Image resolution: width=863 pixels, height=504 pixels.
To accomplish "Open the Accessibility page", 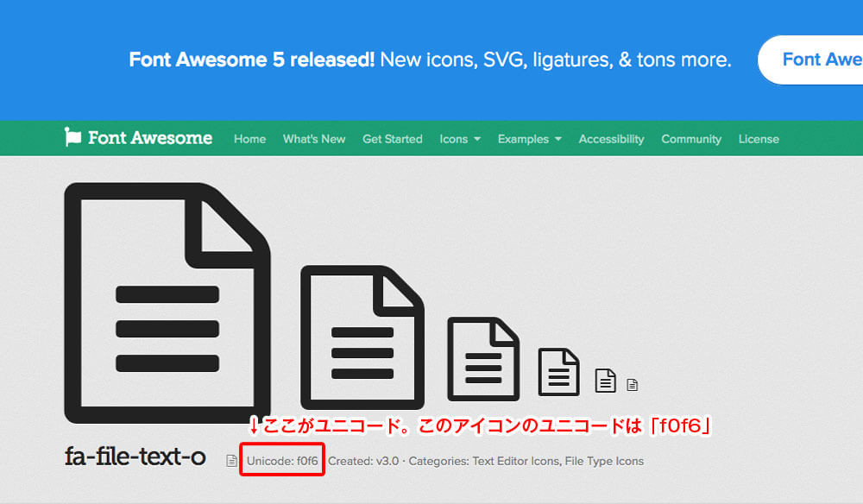I will [612, 139].
